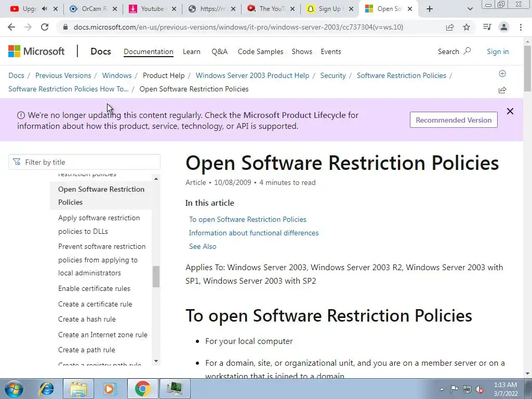The height and width of the screenshot is (399, 532).
Task: Click the Recommended Version button
Action: (x=454, y=120)
